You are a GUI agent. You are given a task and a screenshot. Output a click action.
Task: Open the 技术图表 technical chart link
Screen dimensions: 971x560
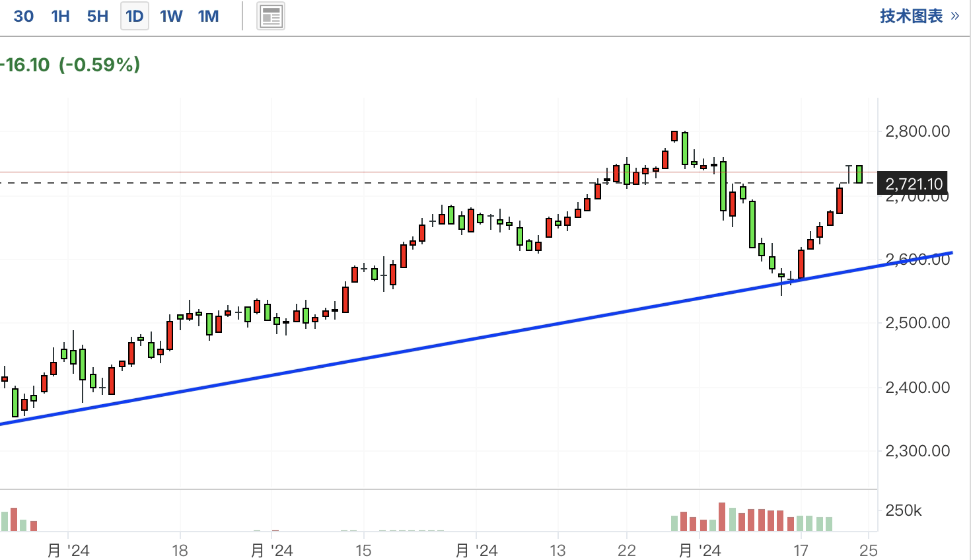pyautogui.click(x=919, y=16)
